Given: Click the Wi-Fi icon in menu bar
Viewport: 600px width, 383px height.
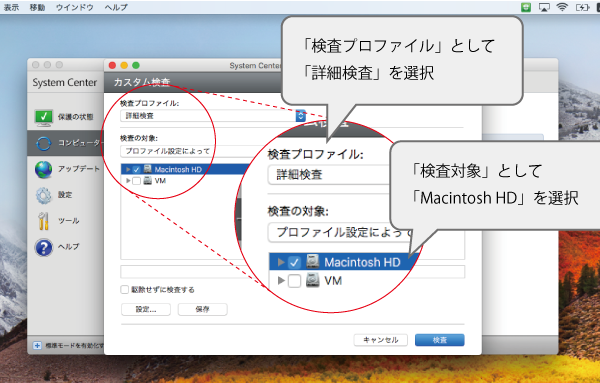Looking at the screenshot, I should 562,7.
